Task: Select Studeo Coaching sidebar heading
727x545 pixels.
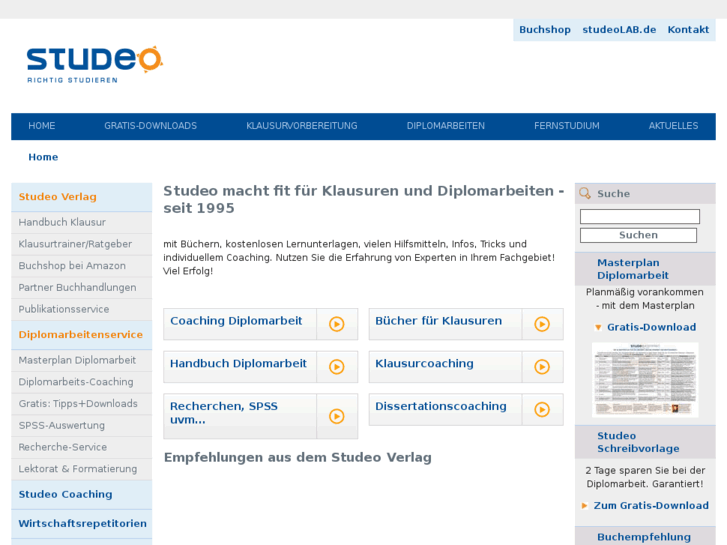Action: [82, 494]
